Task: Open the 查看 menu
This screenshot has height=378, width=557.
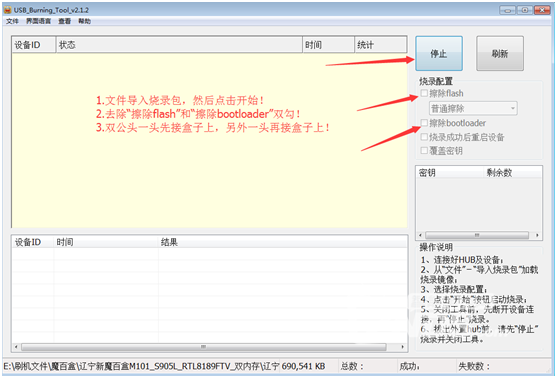Action: 65,21
